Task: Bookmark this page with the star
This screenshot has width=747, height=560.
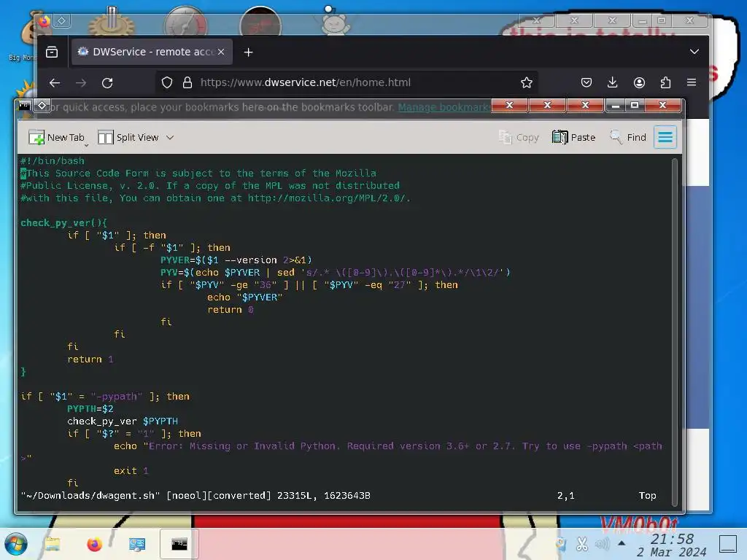Action: [x=527, y=83]
